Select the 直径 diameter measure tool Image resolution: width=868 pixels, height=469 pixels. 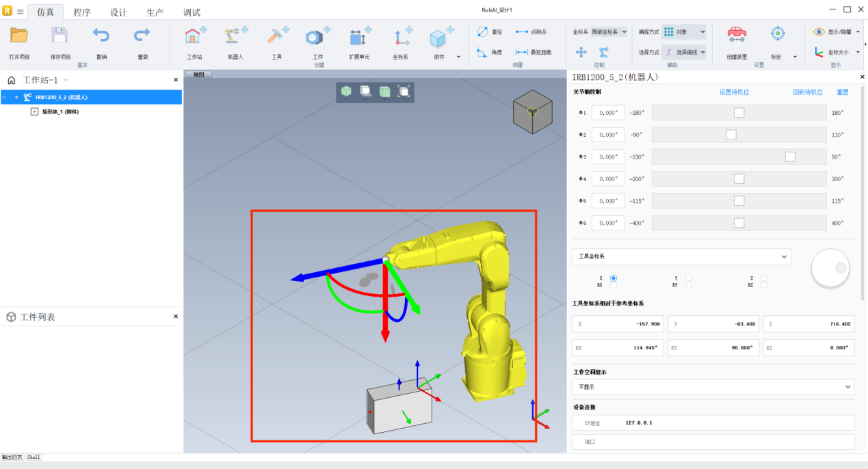(x=490, y=32)
